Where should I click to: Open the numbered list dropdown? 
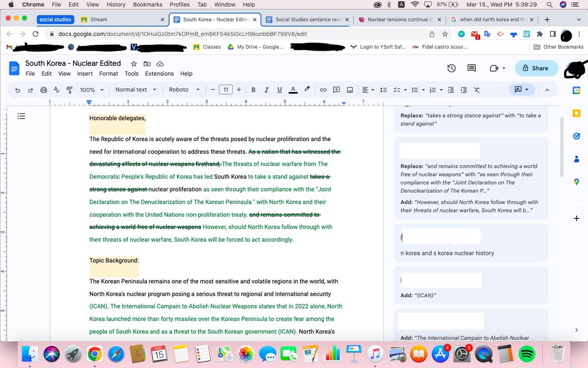(435, 90)
